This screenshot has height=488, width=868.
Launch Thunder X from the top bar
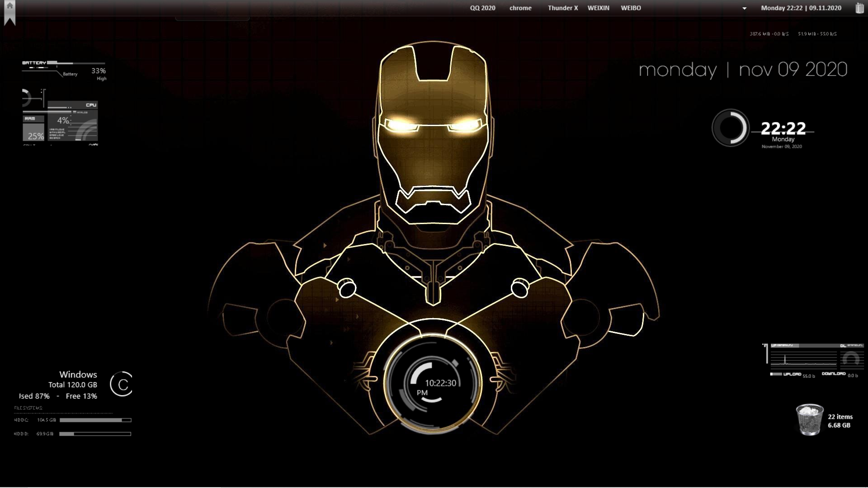pyautogui.click(x=563, y=8)
